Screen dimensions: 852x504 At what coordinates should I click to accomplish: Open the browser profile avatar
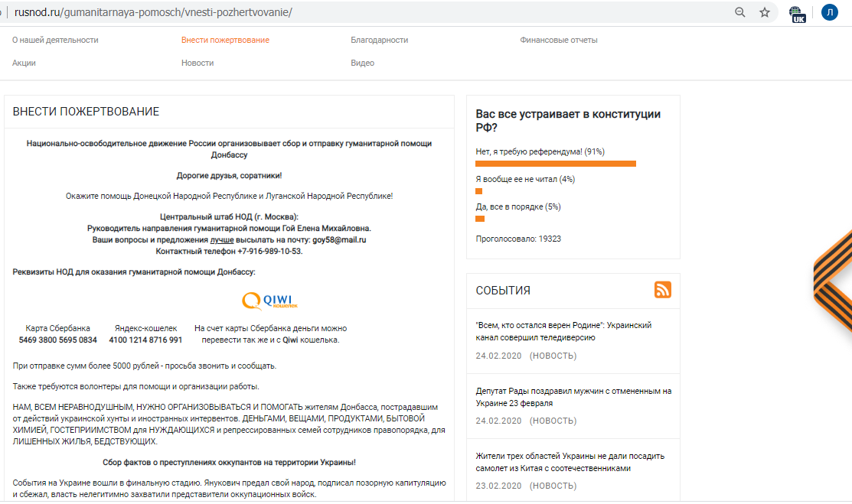(x=829, y=12)
